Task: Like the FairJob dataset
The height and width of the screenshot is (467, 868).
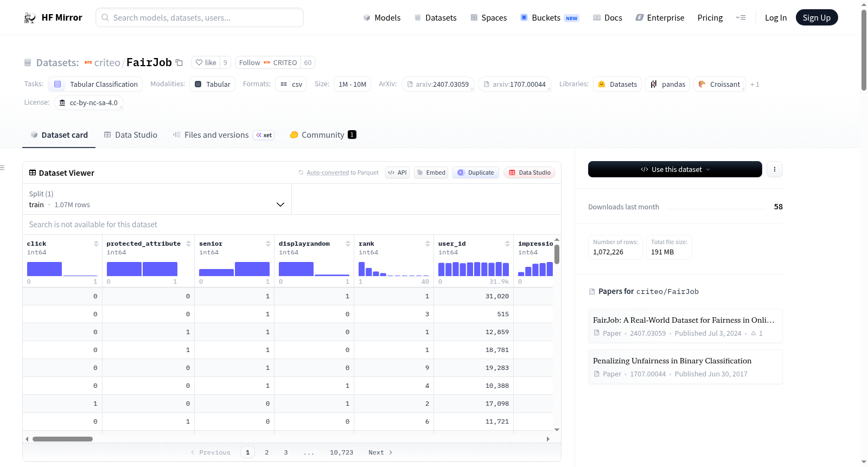Action: 206,62
